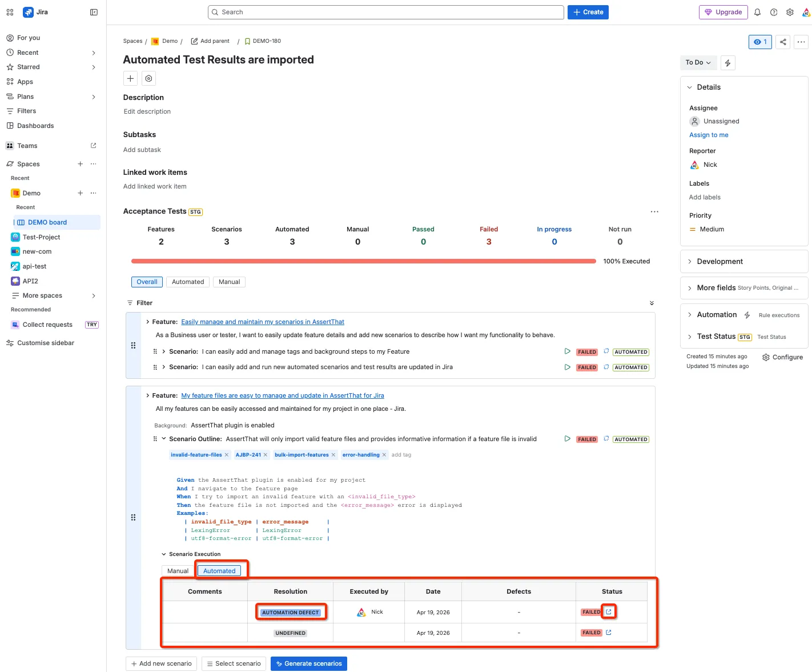Select the Manual tab under Scenario Execution
This screenshot has height=672, width=812.
(178, 571)
